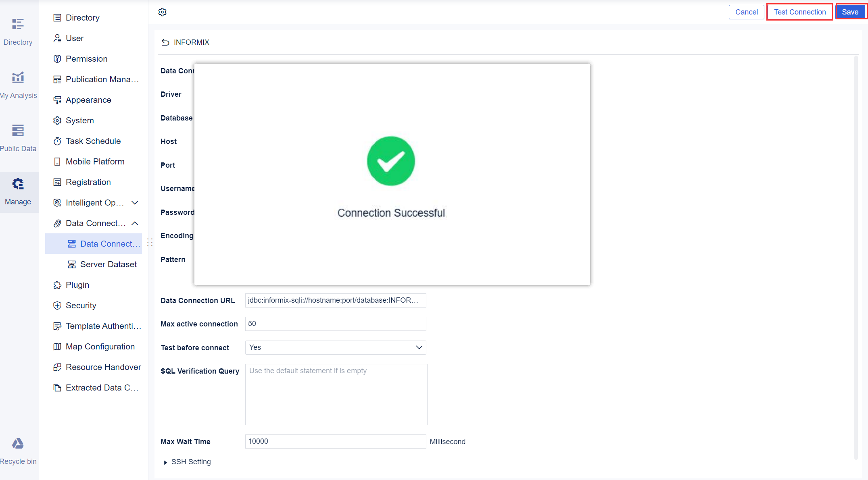This screenshot has width=868, height=480.
Task: Click the Mobile Platform phone icon
Action: pos(57,162)
